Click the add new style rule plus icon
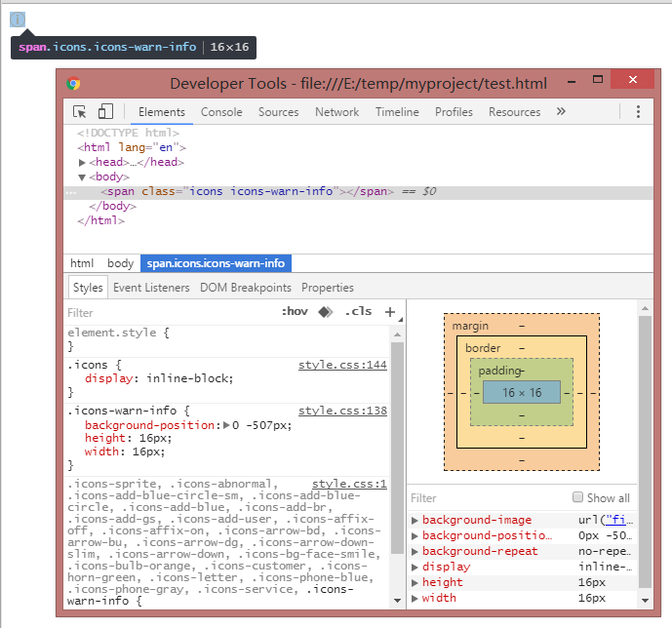Viewport: 672px width, 628px height. point(390,312)
